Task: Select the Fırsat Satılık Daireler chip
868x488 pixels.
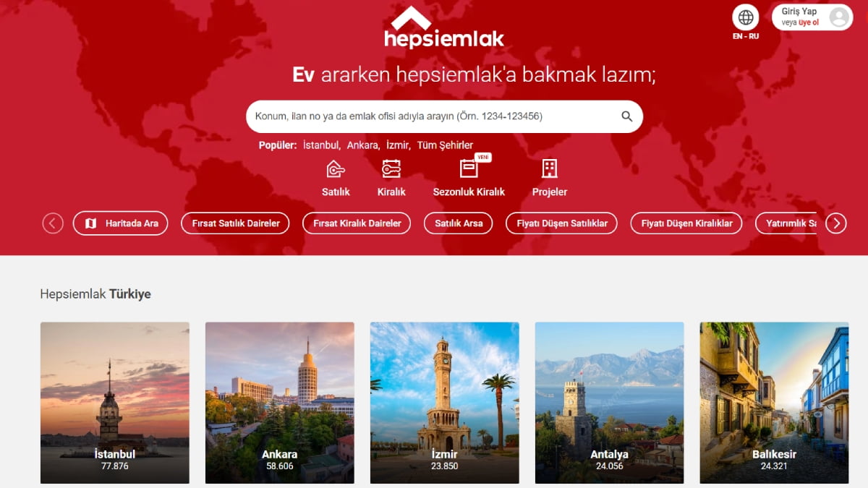Action: coord(236,223)
